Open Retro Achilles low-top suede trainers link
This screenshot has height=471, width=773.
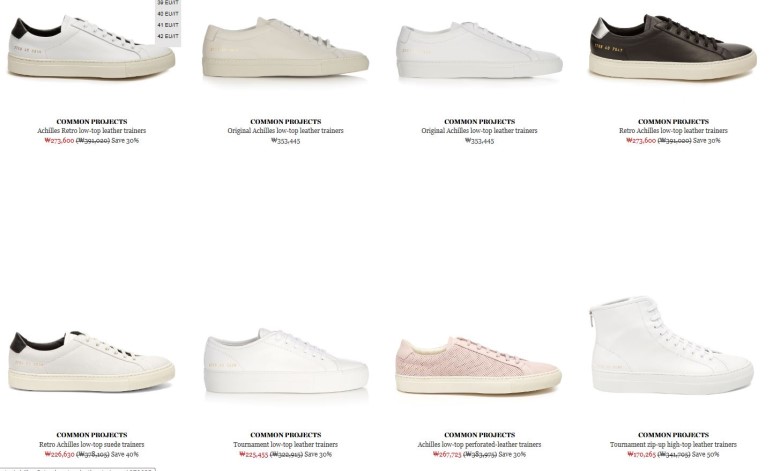pyautogui.click(x=92, y=444)
